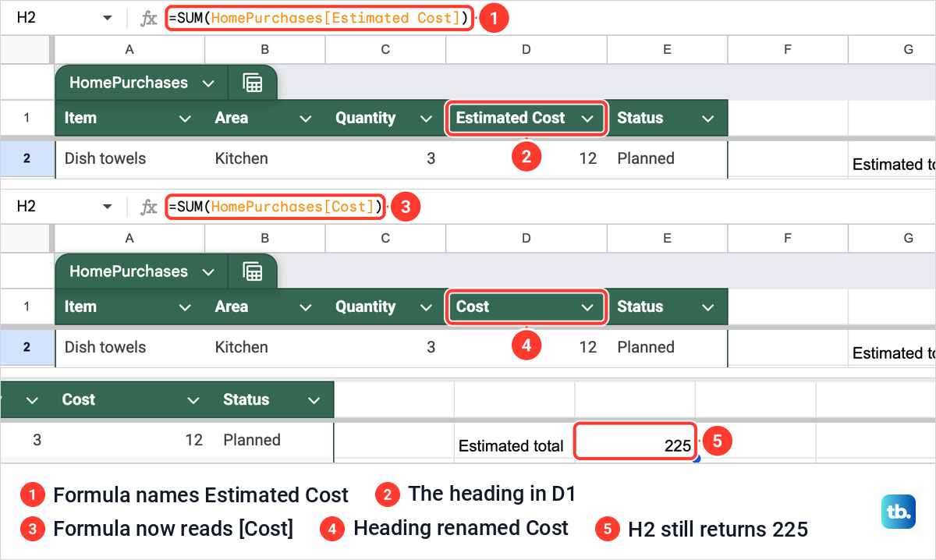
Task: Click table options icon in the [Cost] formula sheet
Action: pyautogui.click(x=252, y=271)
